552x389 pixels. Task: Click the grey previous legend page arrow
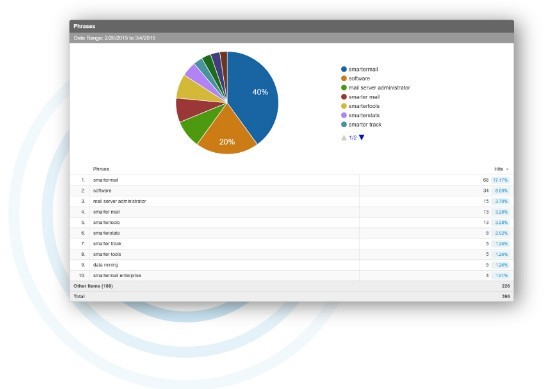[344, 138]
